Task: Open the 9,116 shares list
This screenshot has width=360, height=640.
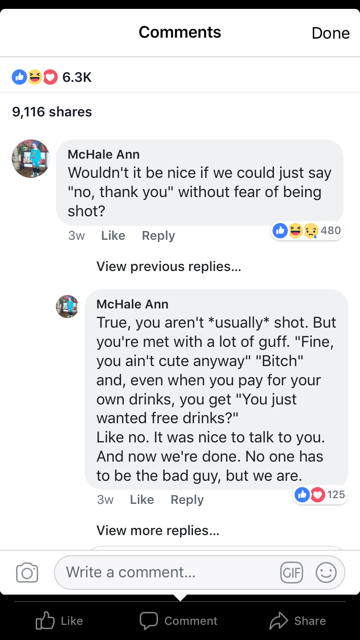Action: coord(52,112)
